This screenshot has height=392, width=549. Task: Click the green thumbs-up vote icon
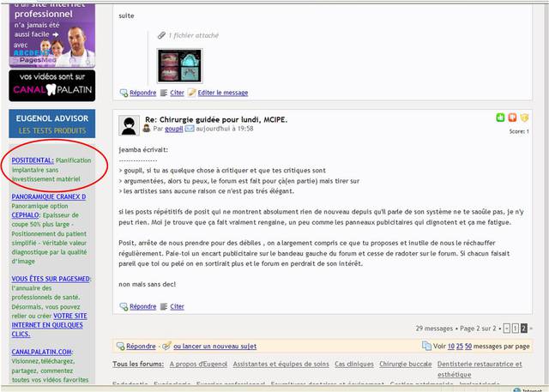(x=501, y=118)
